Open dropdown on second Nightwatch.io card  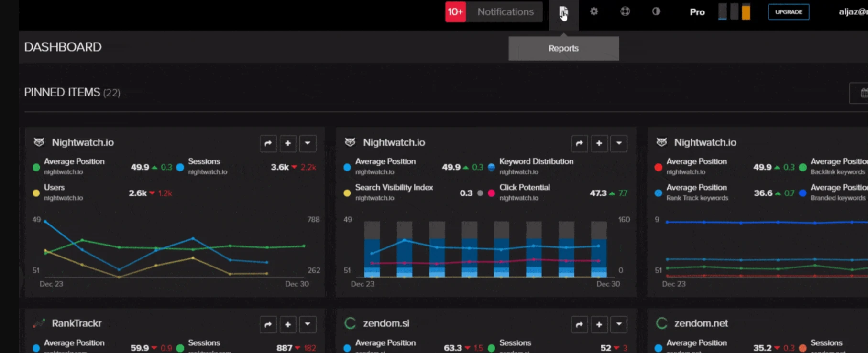coord(619,143)
